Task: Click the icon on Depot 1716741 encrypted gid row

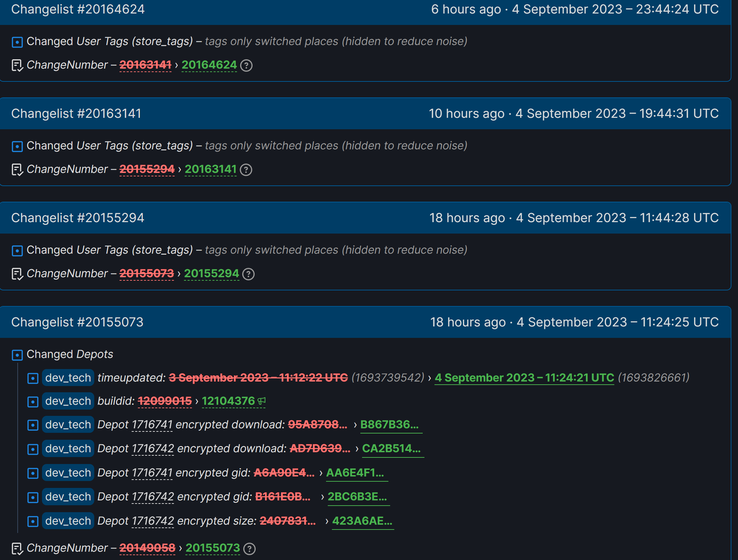Action: click(33, 473)
